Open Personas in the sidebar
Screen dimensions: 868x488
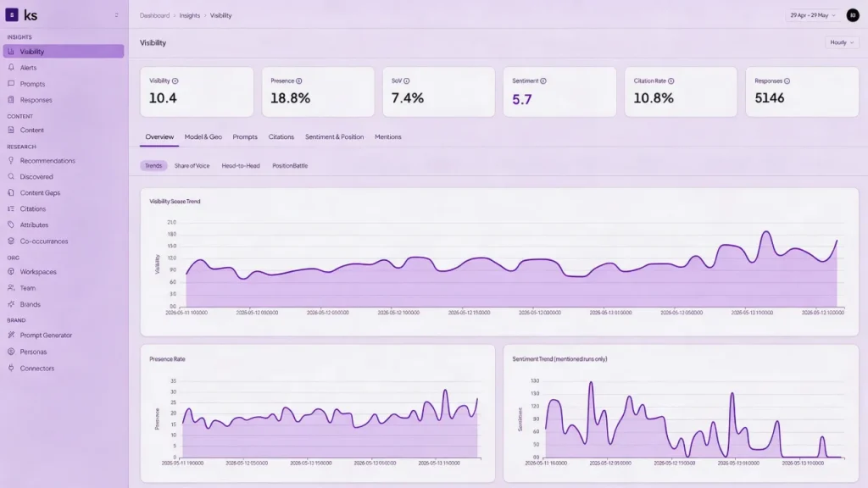pyautogui.click(x=63, y=352)
